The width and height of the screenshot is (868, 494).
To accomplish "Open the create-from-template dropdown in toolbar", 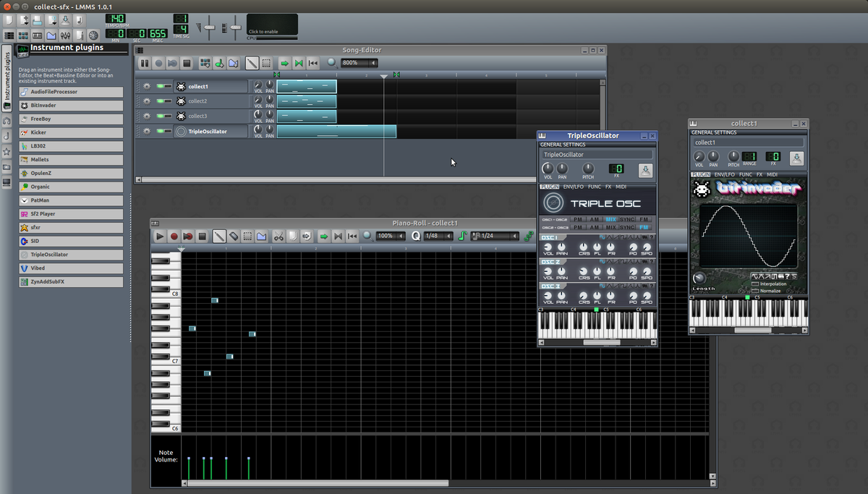I will 24,20.
